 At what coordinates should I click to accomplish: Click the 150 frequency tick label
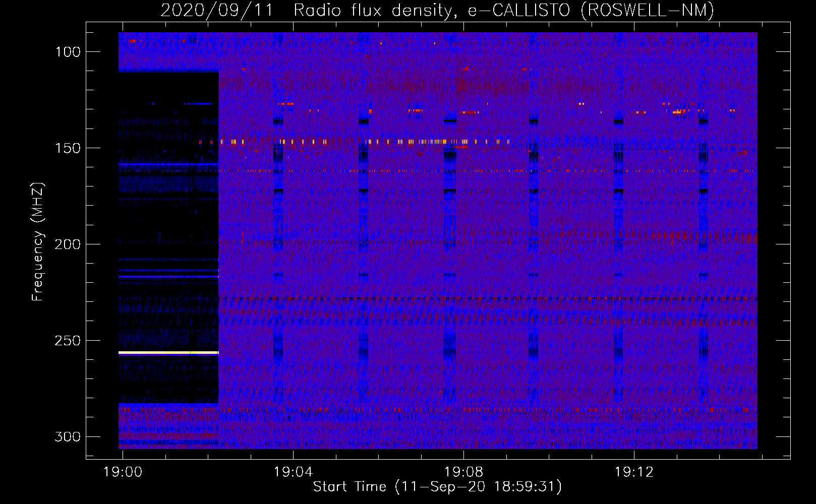pos(68,148)
